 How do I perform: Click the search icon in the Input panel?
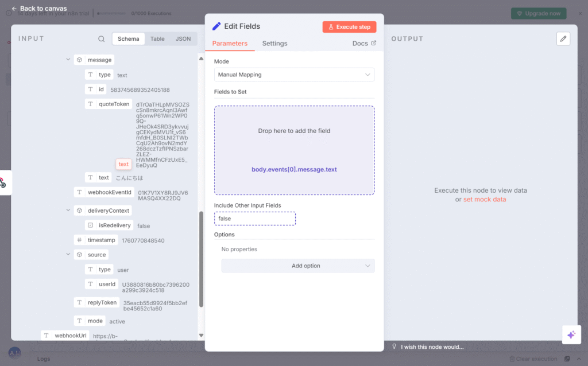coord(102,39)
